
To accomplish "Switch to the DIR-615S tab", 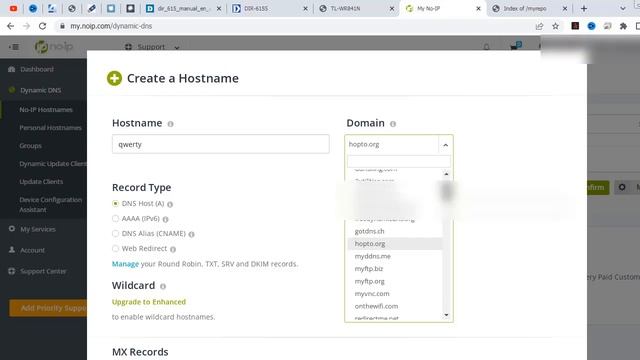I will [270, 8].
